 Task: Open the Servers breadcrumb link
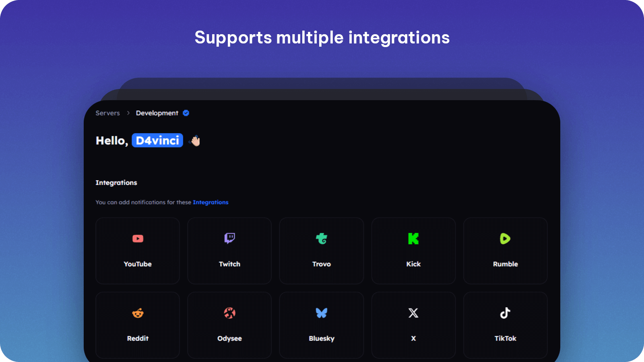click(x=107, y=113)
